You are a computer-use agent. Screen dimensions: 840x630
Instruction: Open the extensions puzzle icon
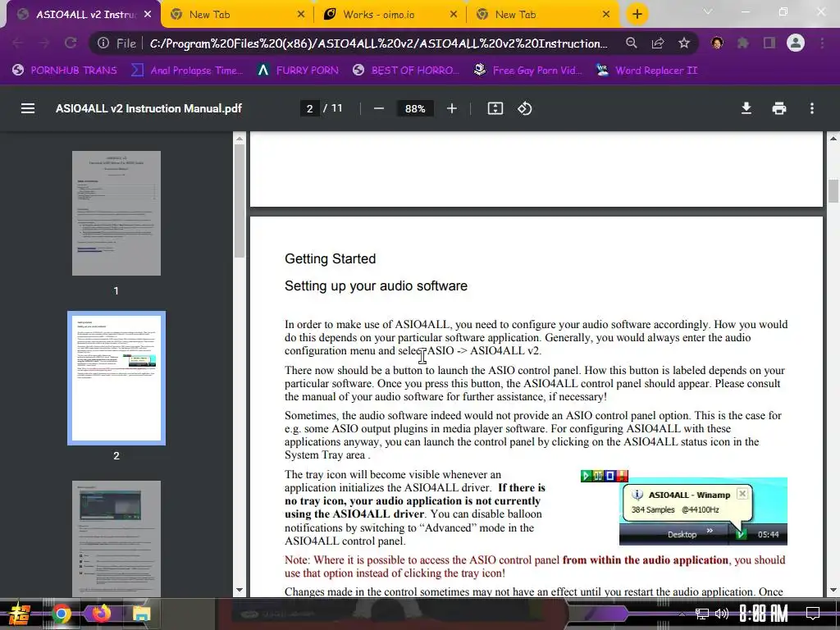coord(743,43)
